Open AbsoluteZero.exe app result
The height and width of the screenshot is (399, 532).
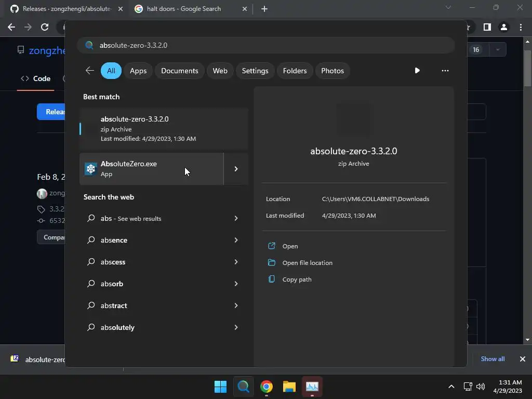pyautogui.click(x=151, y=169)
